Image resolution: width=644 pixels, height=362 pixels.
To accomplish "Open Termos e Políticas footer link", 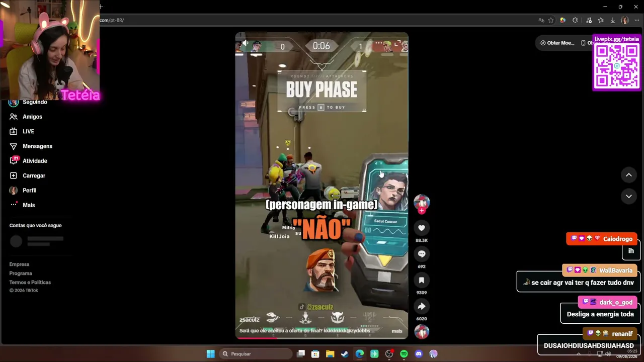I will pos(30,283).
